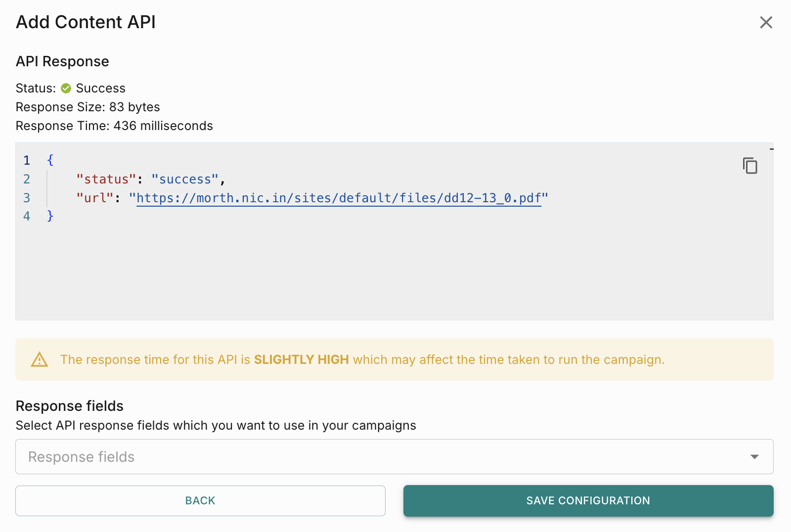Close the Add Content API dialog
The height and width of the screenshot is (532, 791).
[x=766, y=22]
